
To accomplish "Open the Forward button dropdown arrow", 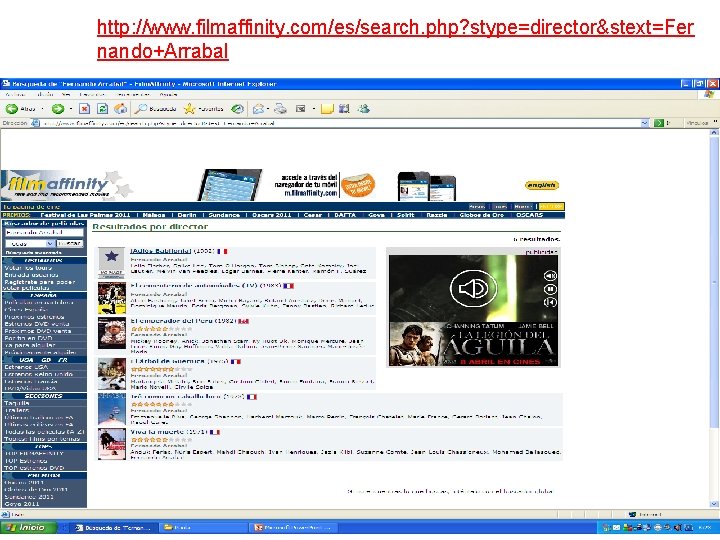I will pos(71,109).
